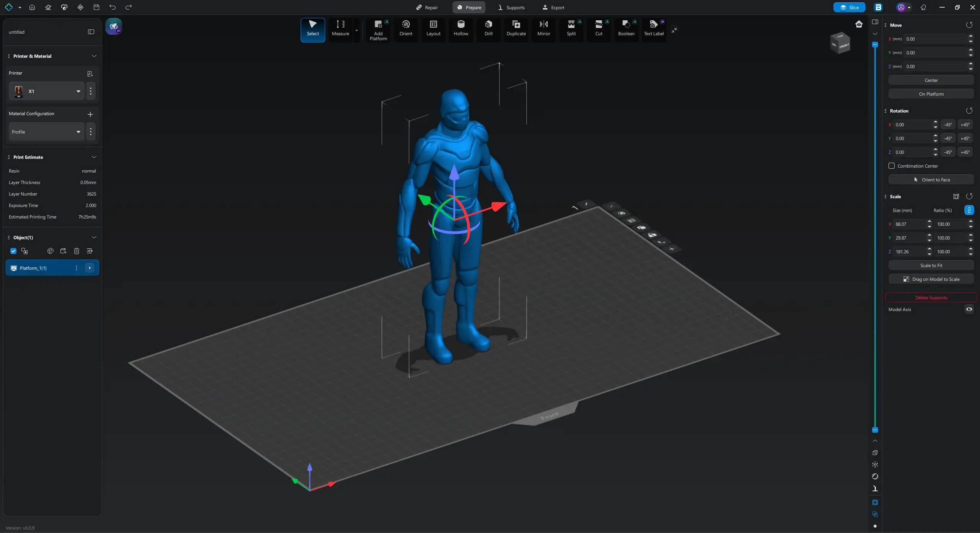Select the Cut tool
The height and width of the screenshot is (533, 980).
(599, 29)
